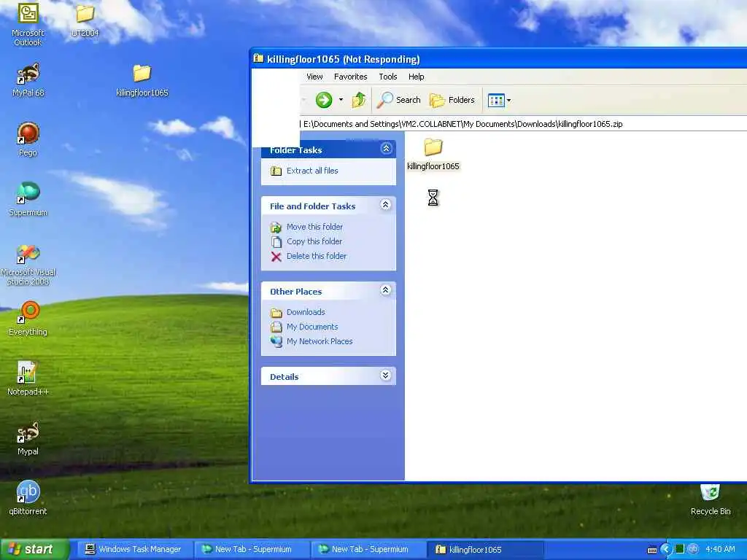Image resolution: width=747 pixels, height=560 pixels.
Task: Open the View menu
Action: click(314, 77)
